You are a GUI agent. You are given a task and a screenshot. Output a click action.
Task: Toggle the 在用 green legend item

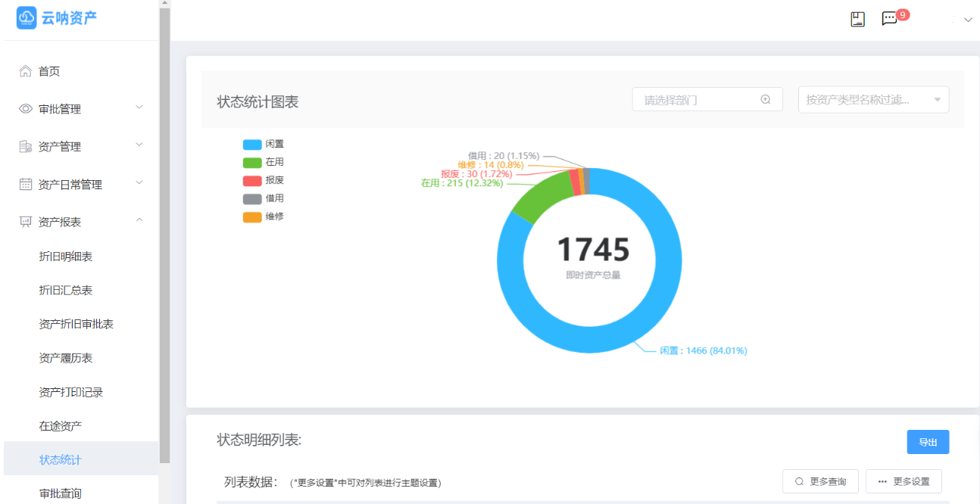click(263, 163)
